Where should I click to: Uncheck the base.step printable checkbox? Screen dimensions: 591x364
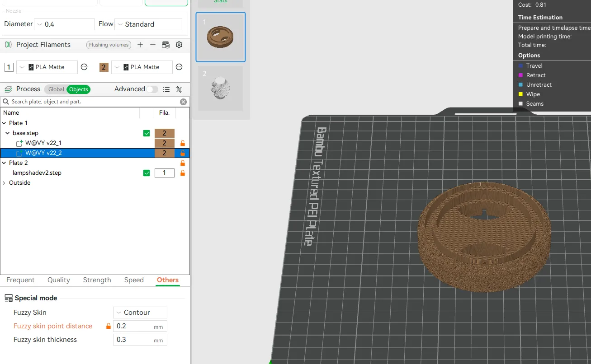click(x=147, y=133)
